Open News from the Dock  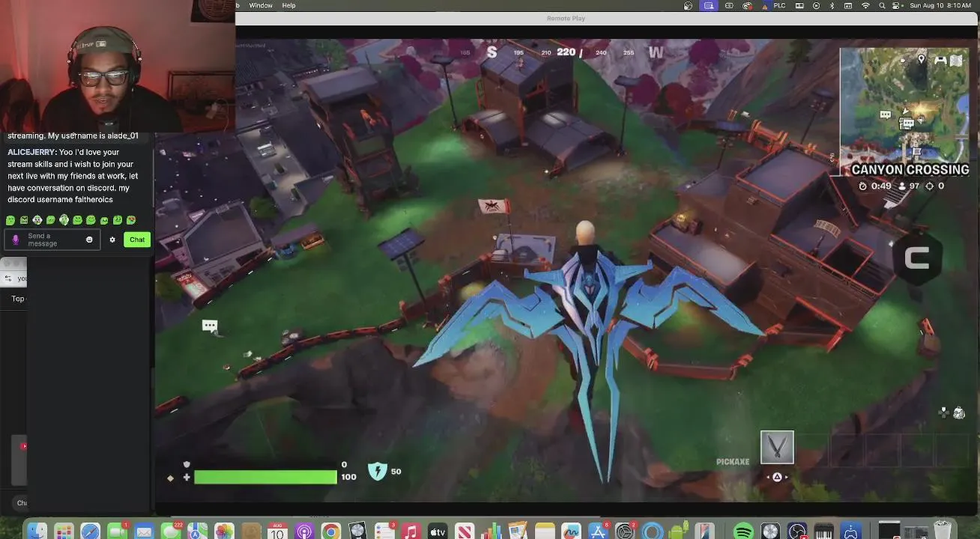[x=465, y=532]
